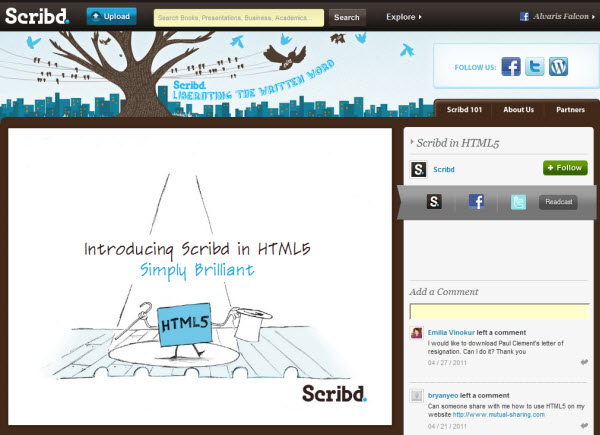Switch to About Us tab
This screenshot has width=600, height=435.
click(518, 110)
